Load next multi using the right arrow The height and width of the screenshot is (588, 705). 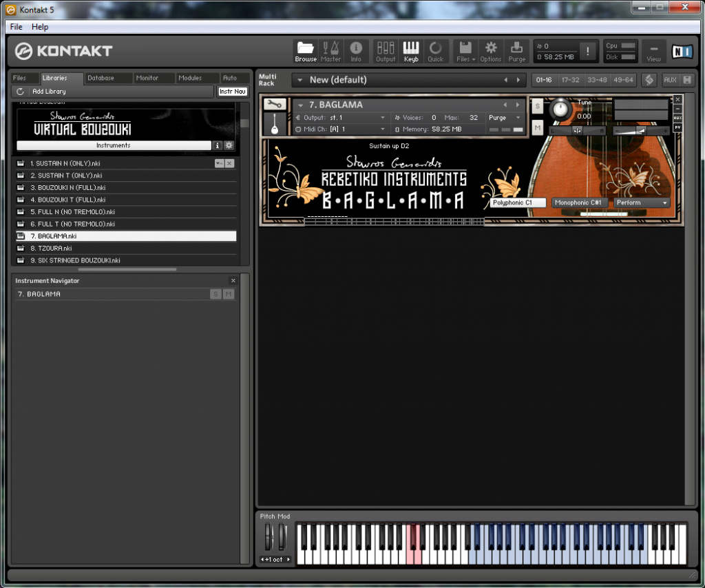(x=518, y=80)
